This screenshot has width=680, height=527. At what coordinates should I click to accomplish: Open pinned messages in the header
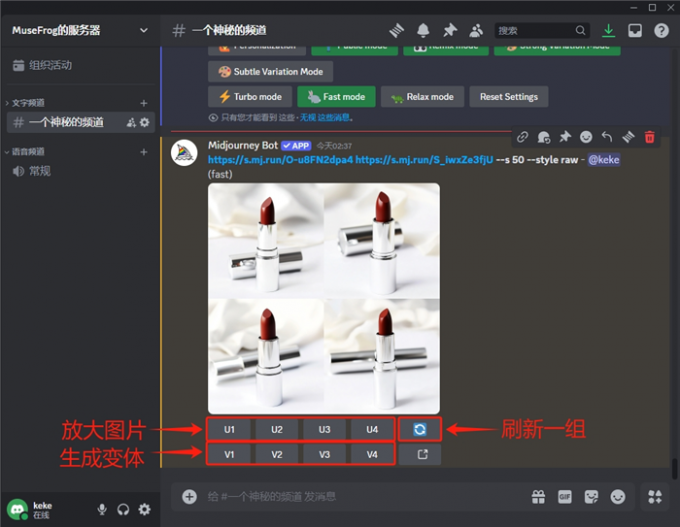pyautogui.click(x=450, y=30)
